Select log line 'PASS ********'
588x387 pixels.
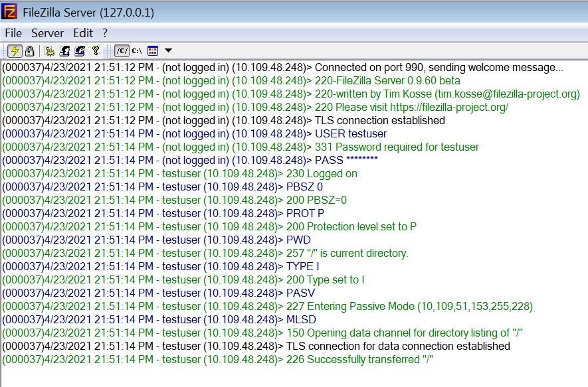(190, 161)
